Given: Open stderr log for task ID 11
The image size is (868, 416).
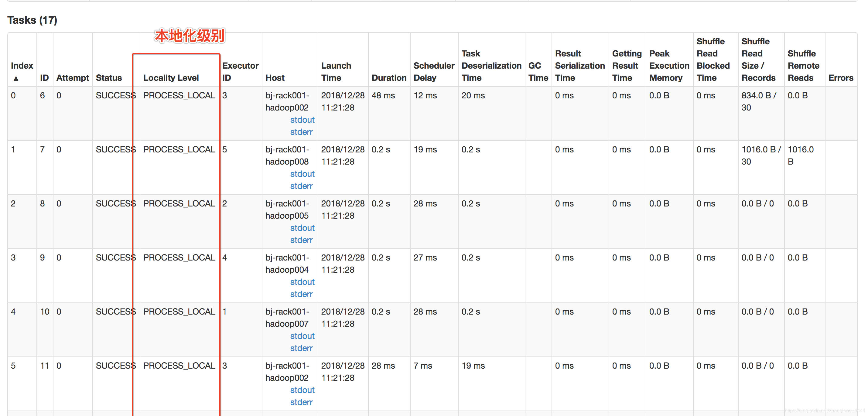Looking at the screenshot, I should tap(301, 402).
